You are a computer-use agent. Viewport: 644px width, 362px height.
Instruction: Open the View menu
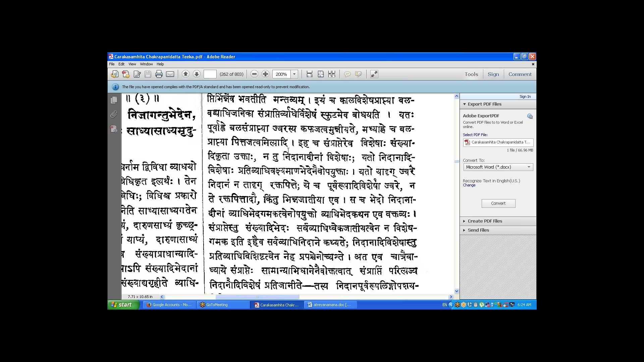click(132, 64)
